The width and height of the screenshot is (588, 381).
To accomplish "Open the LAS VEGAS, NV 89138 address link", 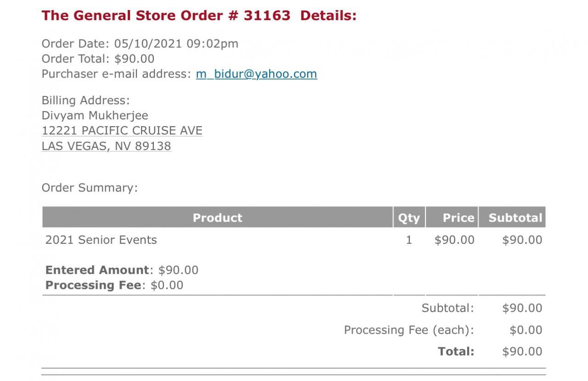I will (106, 146).
